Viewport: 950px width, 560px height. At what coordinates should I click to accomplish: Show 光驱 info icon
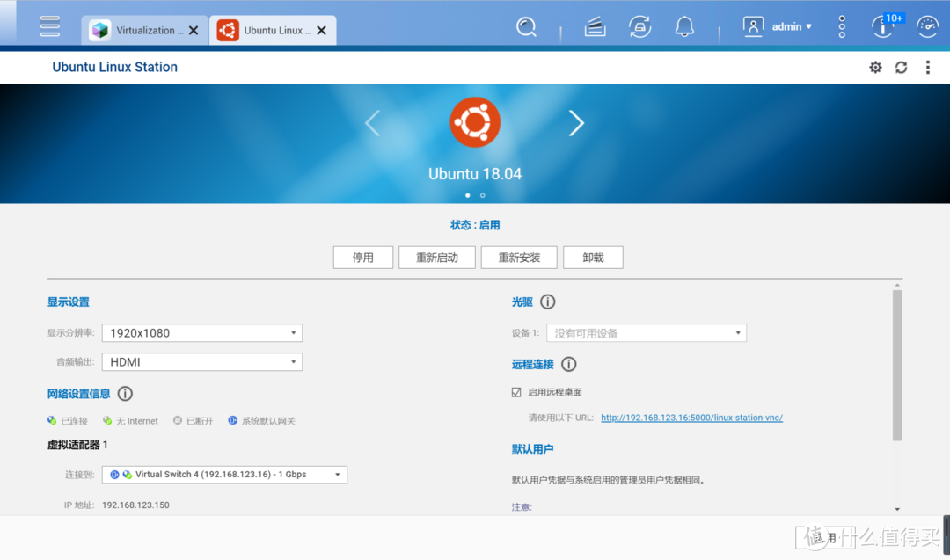click(x=548, y=302)
